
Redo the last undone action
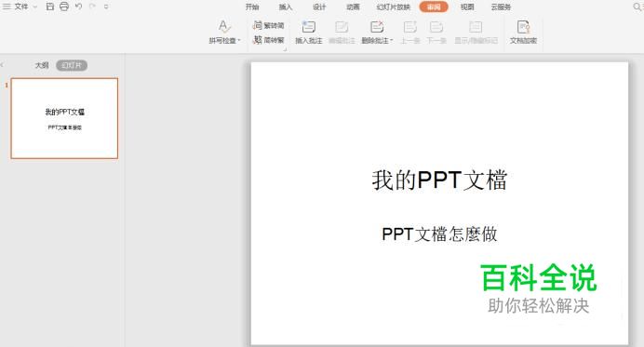pos(92,7)
